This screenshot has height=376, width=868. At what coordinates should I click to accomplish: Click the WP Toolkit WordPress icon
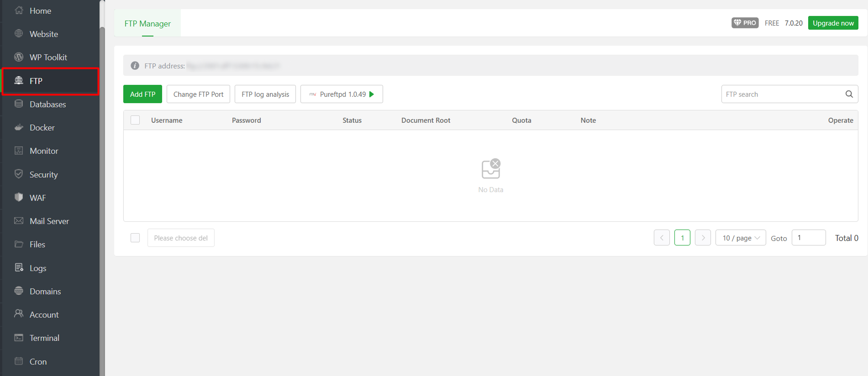coord(19,57)
